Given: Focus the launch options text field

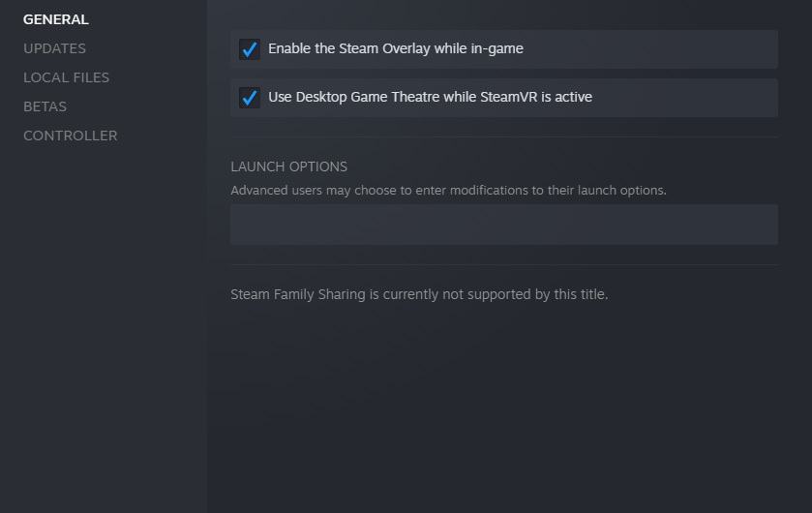Looking at the screenshot, I should 503,225.
